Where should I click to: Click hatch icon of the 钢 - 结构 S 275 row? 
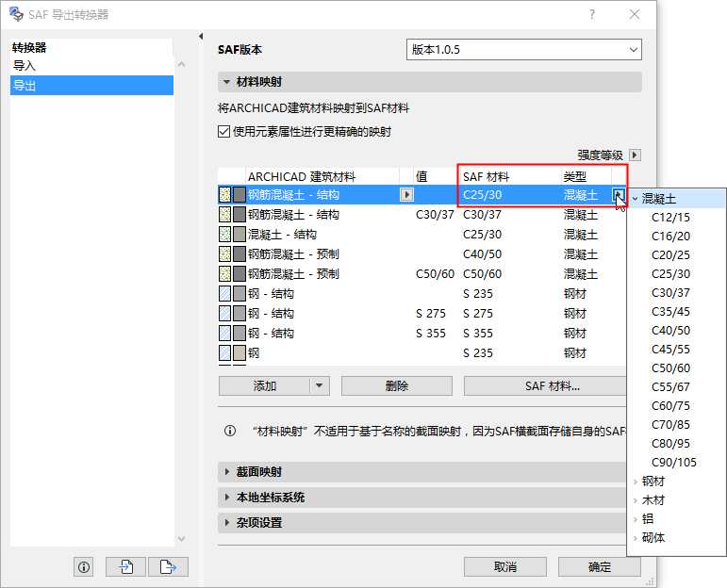(x=224, y=313)
